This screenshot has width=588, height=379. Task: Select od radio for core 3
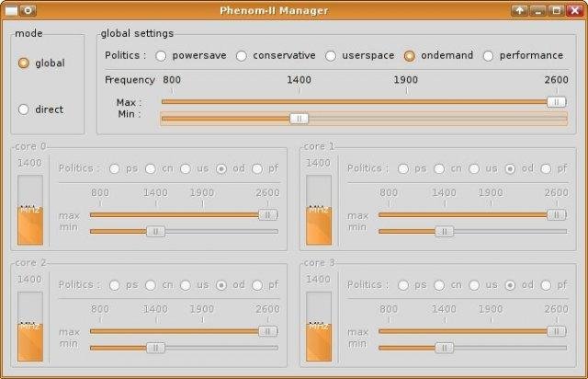click(510, 285)
